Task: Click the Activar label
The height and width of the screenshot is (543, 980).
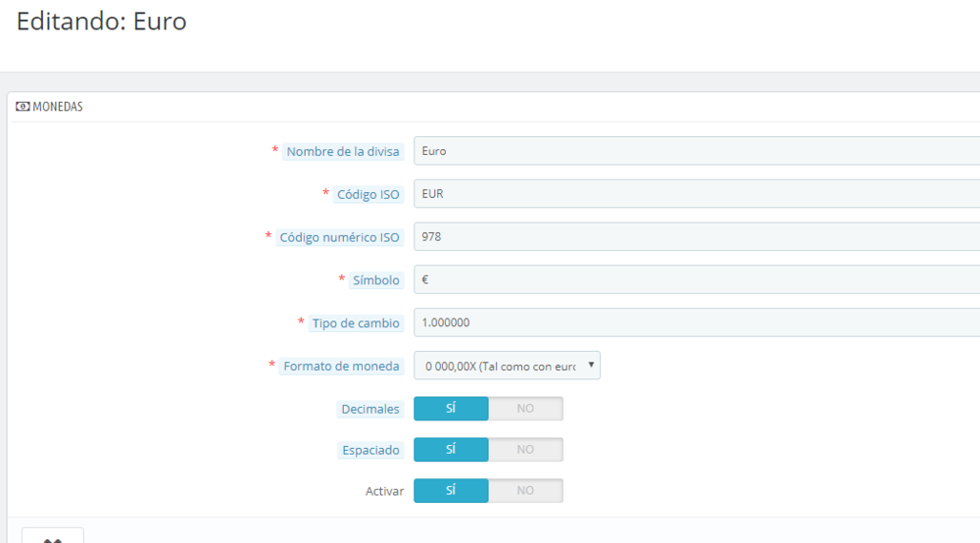Action: [x=384, y=491]
